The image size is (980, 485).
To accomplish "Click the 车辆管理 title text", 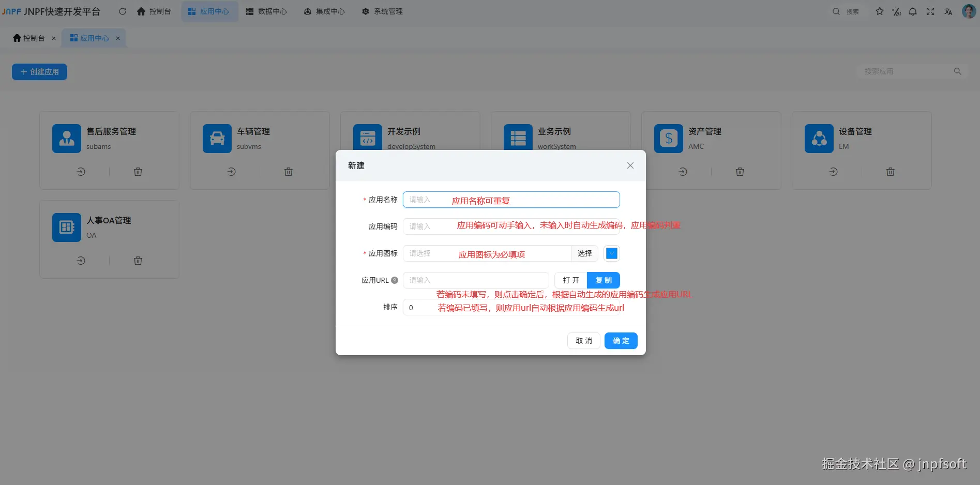I will [x=253, y=131].
